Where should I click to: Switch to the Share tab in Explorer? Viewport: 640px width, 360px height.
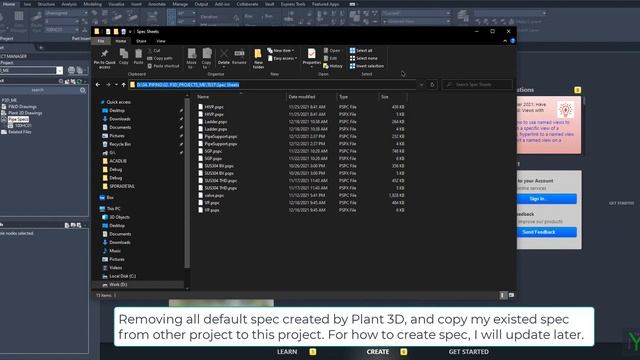[x=141, y=41]
